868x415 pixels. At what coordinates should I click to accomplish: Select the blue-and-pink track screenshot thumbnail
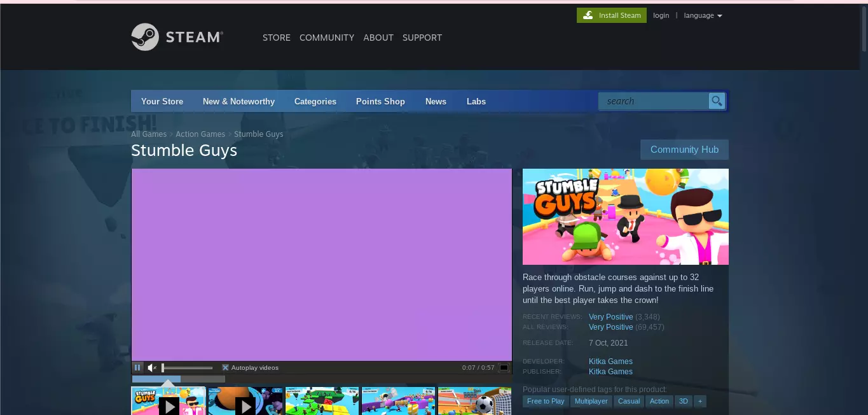pyautogui.click(x=399, y=401)
